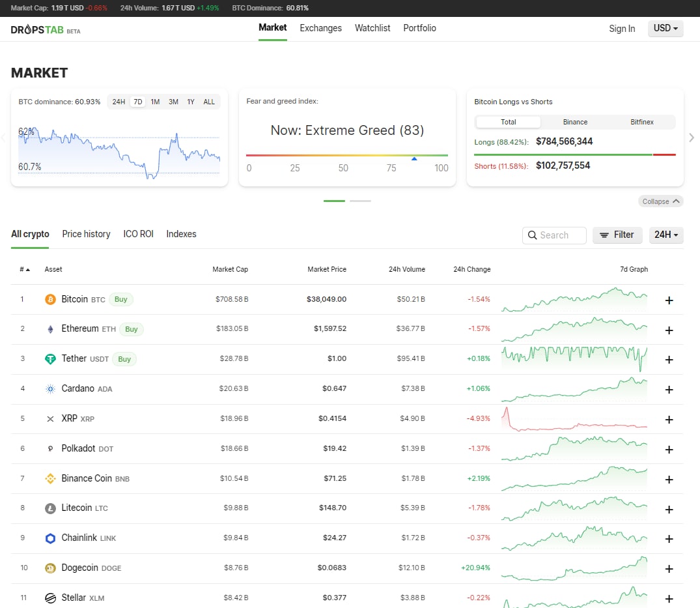Click the Litecoin coin icon
The width and height of the screenshot is (700, 608).
(x=50, y=508)
